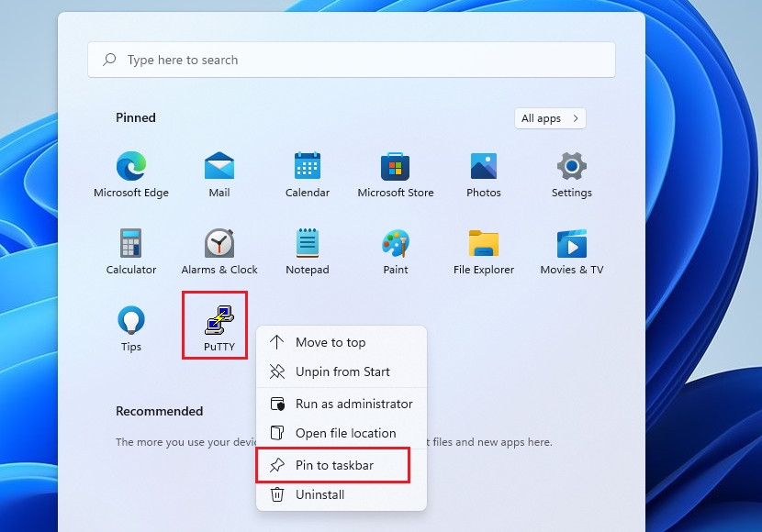Viewport: 762px width, 532px height.
Task: Open File Explorer pinned icon
Action: [x=484, y=251]
